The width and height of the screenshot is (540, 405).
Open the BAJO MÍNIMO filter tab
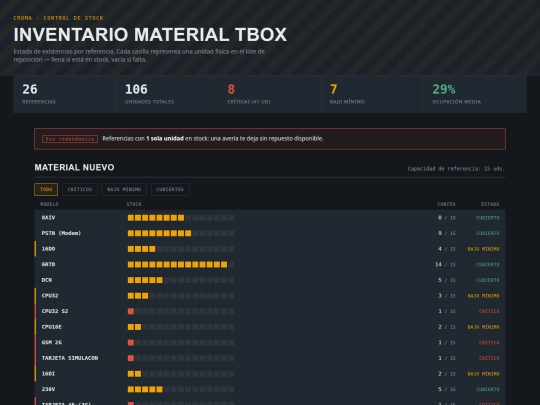pyautogui.click(x=124, y=189)
